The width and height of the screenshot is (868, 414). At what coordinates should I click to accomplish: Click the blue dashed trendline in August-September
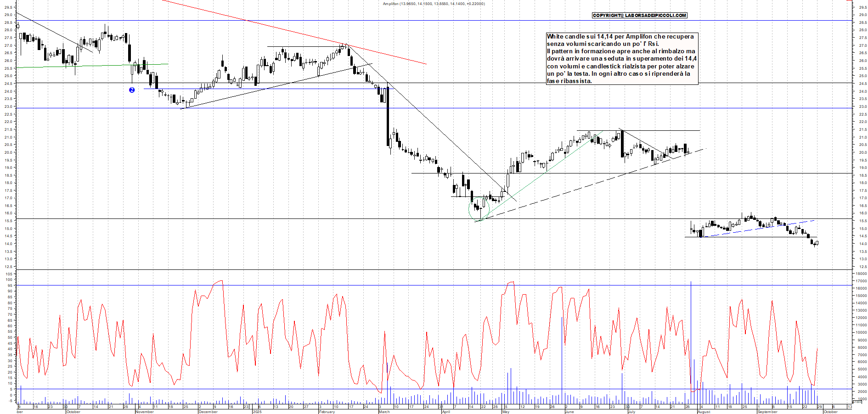click(758, 228)
